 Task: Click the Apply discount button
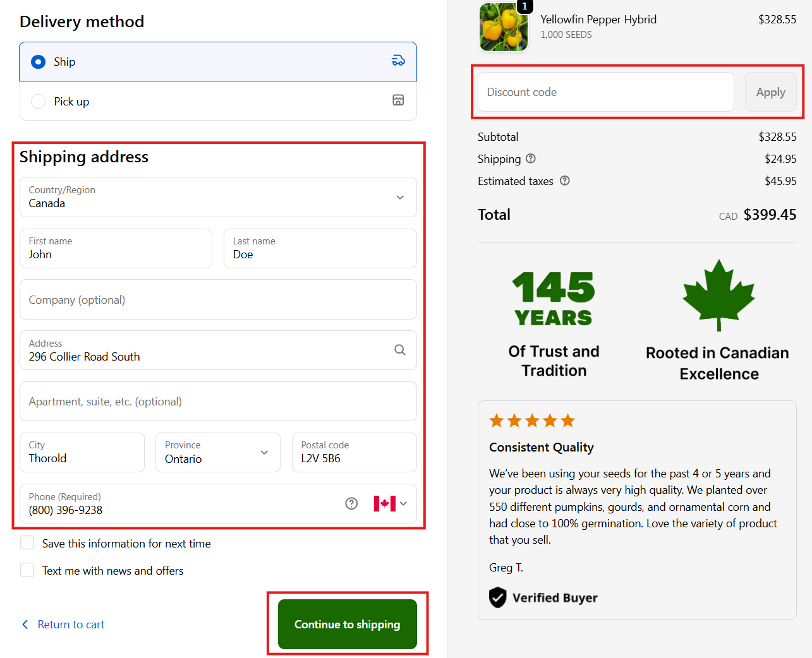point(770,92)
